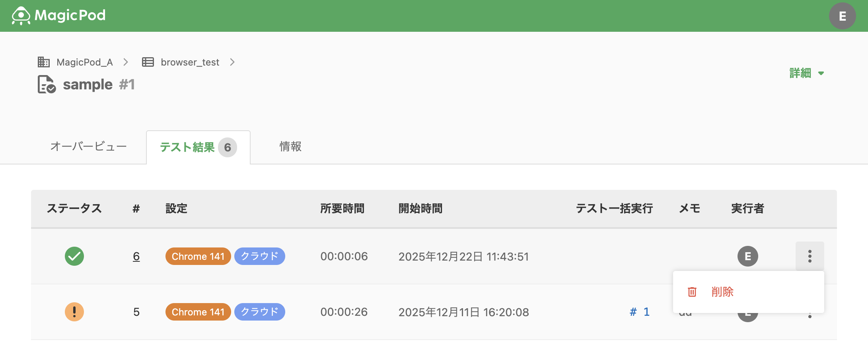Click result number 5
Screen dimensions: 868x344
pyautogui.click(x=136, y=312)
